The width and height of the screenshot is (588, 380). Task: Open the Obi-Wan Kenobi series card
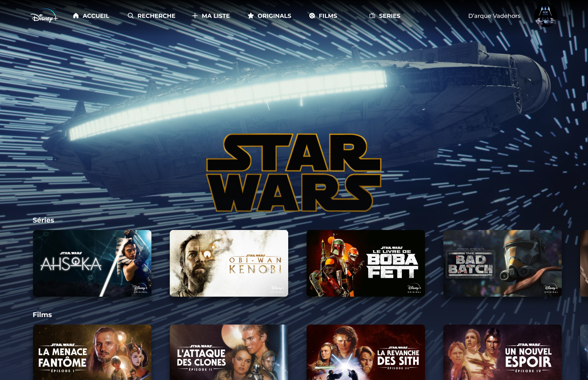(x=229, y=263)
